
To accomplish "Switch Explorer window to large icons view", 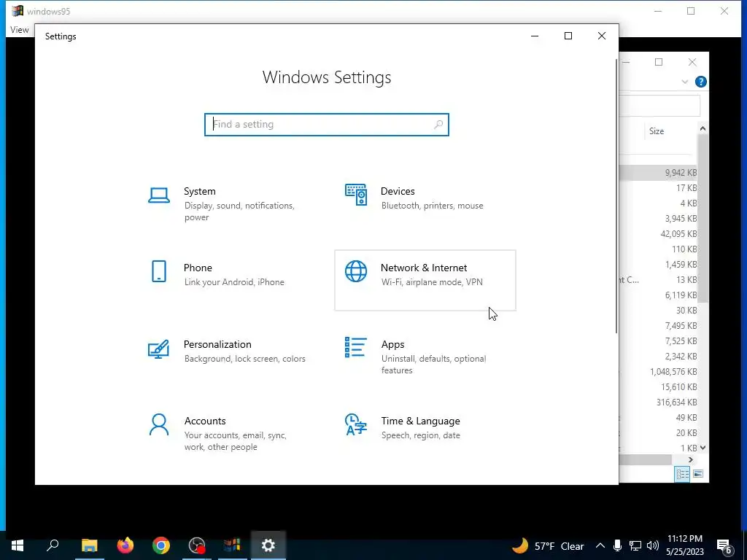I will pyautogui.click(x=698, y=474).
